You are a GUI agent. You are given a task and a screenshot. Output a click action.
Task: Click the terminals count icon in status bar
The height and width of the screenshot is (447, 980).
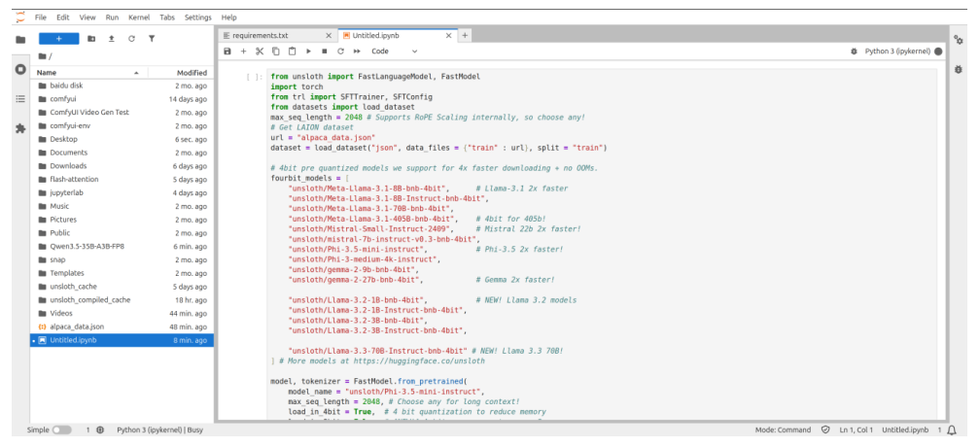coord(100,430)
